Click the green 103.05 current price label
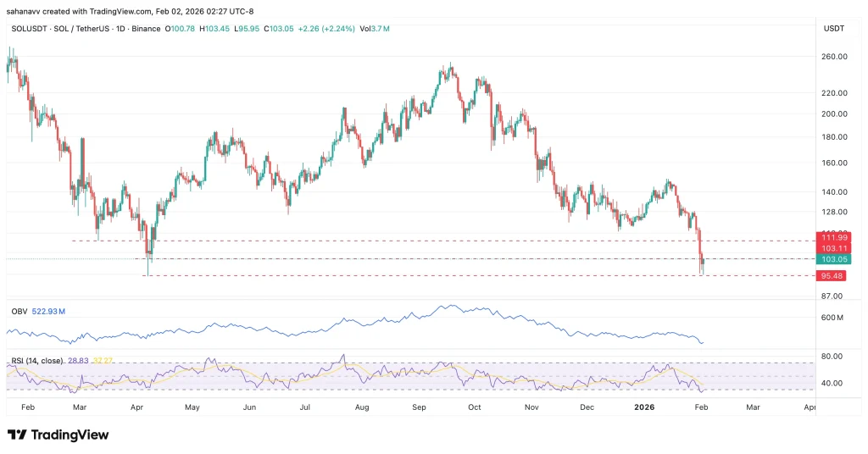868x454 pixels. coord(828,259)
